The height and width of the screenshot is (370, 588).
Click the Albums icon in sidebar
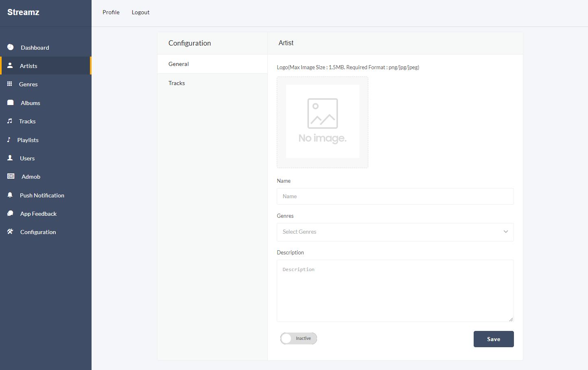pyautogui.click(x=11, y=103)
